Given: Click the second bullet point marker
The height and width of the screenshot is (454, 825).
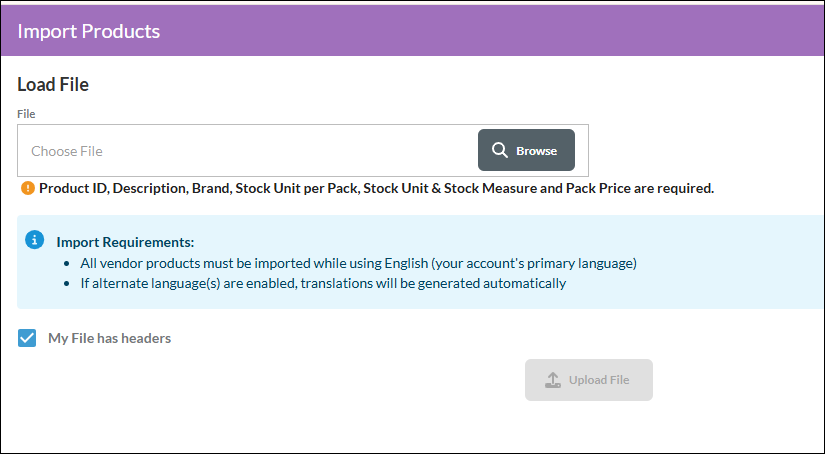Looking at the screenshot, I should pyautogui.click(x=66, y=284).
